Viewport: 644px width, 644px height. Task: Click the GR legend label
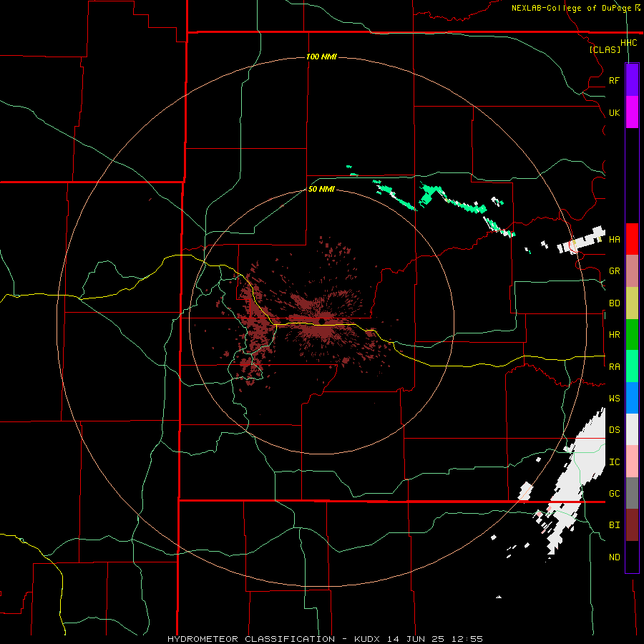tap(614, 271)
